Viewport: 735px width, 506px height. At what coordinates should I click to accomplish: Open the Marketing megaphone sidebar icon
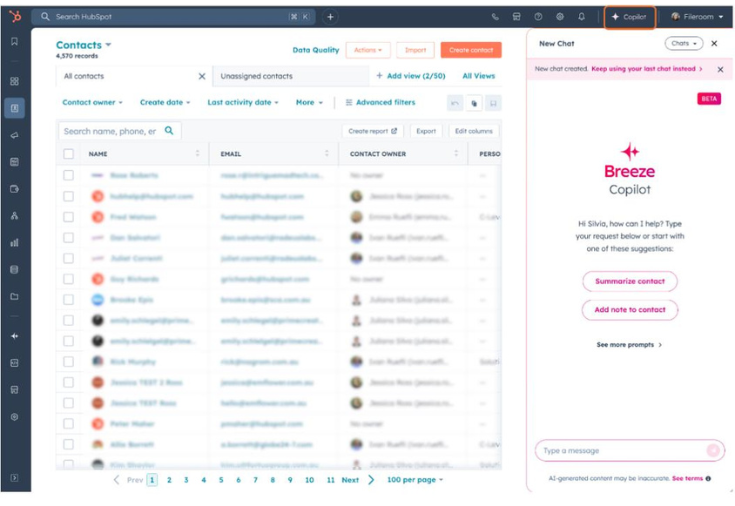(x=14, y=135)
